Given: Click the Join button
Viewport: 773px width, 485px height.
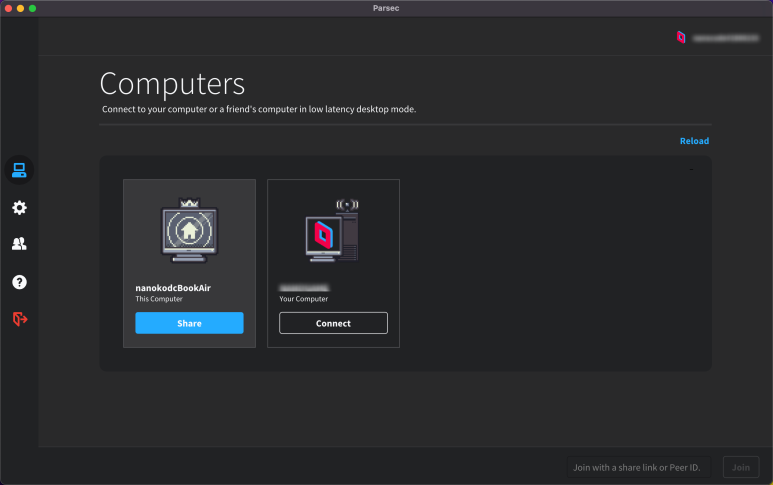Looking at the screenshot, I should 741,467.
